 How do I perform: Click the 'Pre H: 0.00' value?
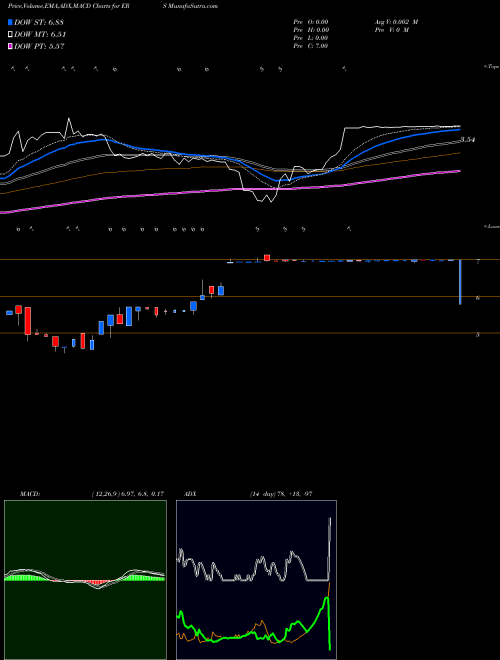(311, 30)
